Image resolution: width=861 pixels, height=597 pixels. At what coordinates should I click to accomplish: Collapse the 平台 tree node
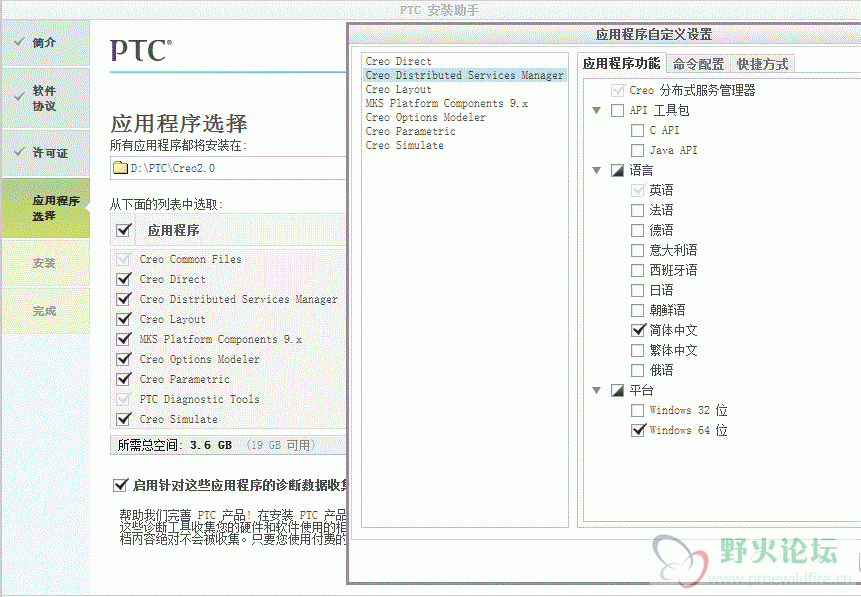(597, 390)
